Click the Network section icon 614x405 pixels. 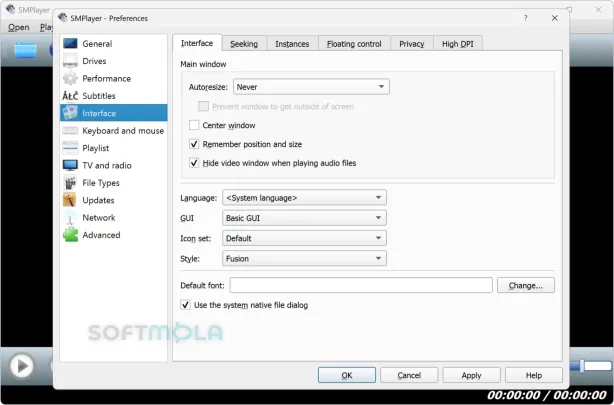click(70, 217)
